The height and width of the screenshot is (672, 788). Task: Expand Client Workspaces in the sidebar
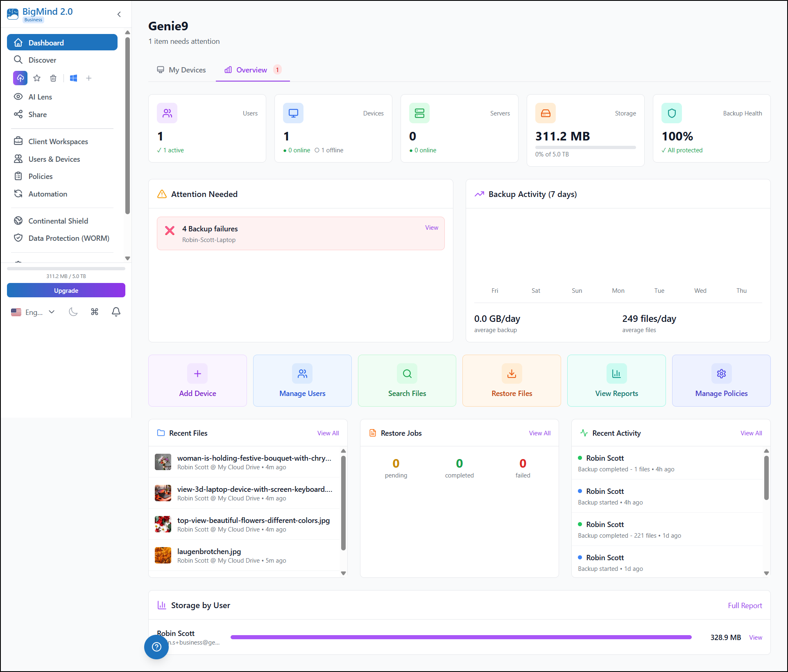(58, 141)
